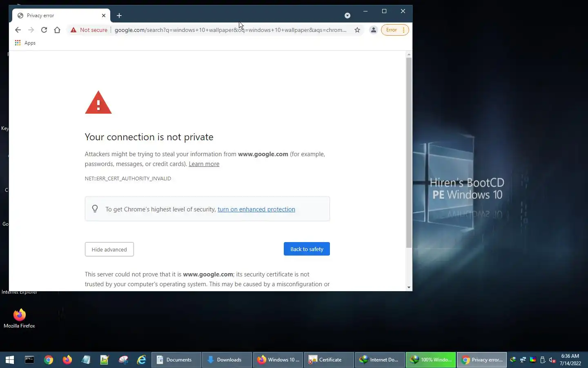Screen dimensions: 588x368
Task: Click the Back to safety button
Action: tap(307, 249)
